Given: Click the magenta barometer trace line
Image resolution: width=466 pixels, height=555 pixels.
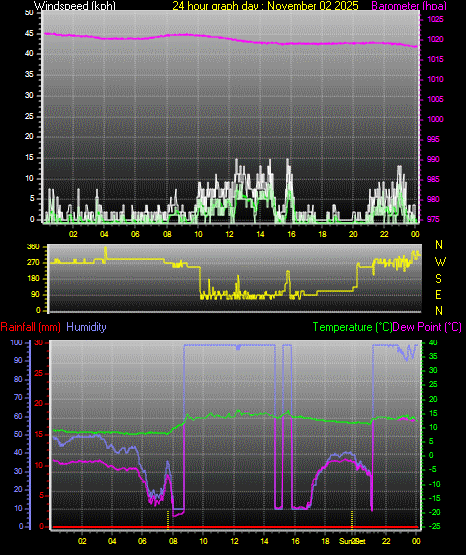Looking at the screenshot, I should tap(231, 39).
